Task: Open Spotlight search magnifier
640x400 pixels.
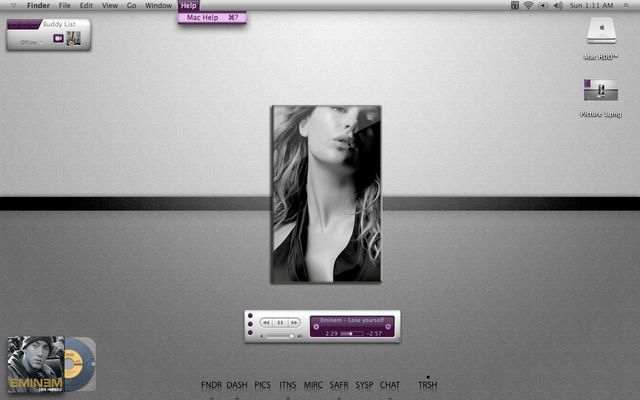Action: 626,5
